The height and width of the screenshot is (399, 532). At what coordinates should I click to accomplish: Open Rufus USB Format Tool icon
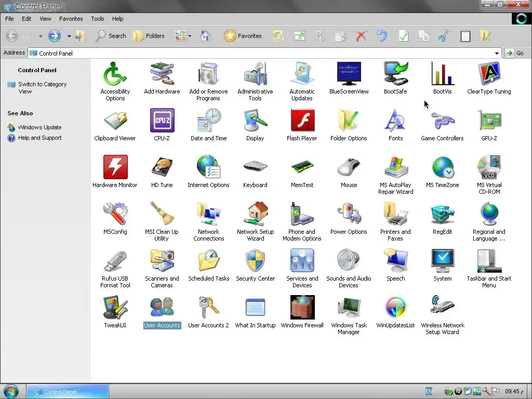click(x=115, y=261)
